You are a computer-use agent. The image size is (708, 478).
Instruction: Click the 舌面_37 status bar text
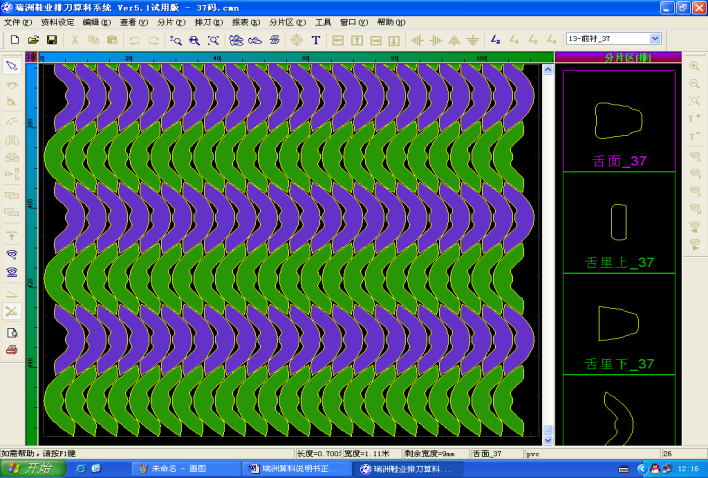point(487,454)
